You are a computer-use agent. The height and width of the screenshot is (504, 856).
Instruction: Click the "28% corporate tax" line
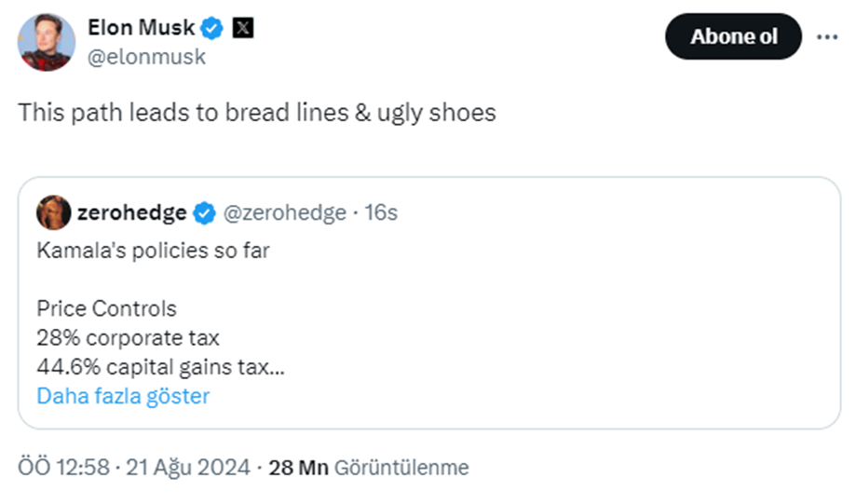(x=129, y=337)
